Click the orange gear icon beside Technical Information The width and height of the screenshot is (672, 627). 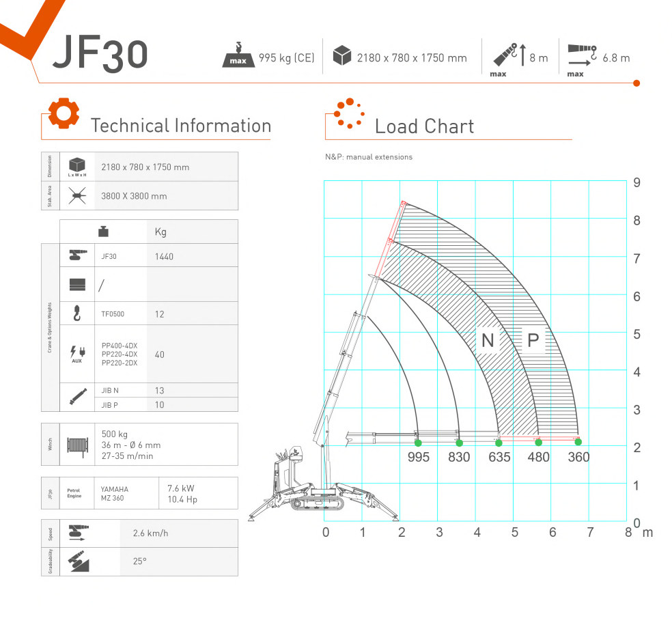point(63,114)
